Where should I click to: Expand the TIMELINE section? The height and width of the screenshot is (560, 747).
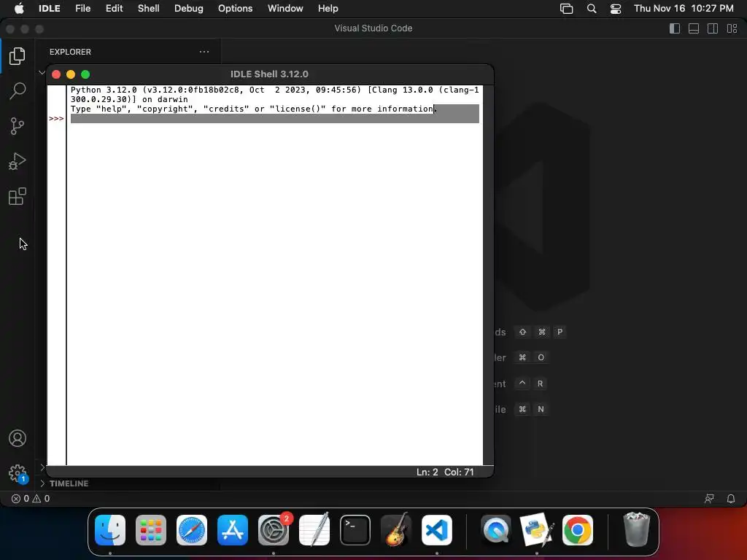pyautogui.click(x=69, y=483)
